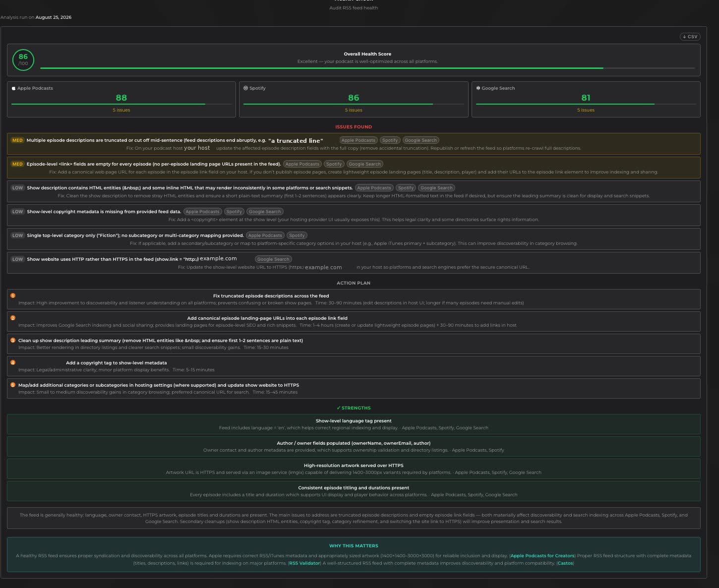
Task: Click Google Search tag on missing copyright issue
Action: (265, 212)
